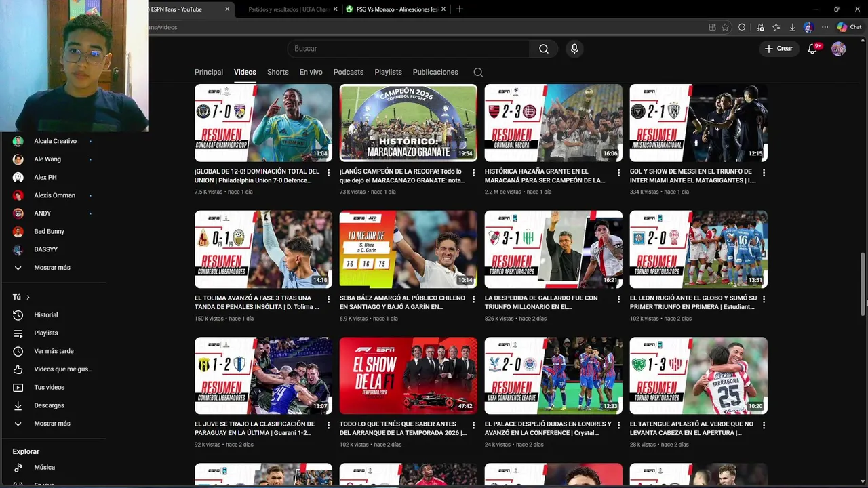Viewport: 868px width, 488px height.
Task: Open YouTube notifications bell
Action: coord(813,49)
